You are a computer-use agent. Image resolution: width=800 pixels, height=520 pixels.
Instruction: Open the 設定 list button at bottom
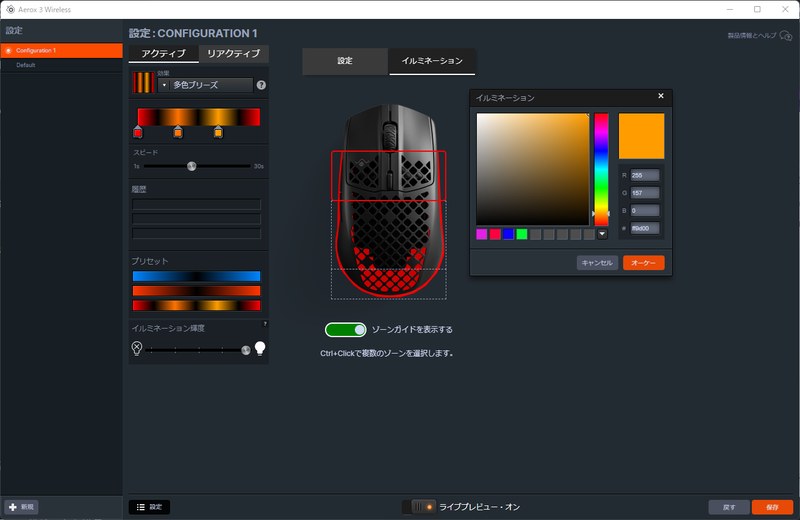149,507
